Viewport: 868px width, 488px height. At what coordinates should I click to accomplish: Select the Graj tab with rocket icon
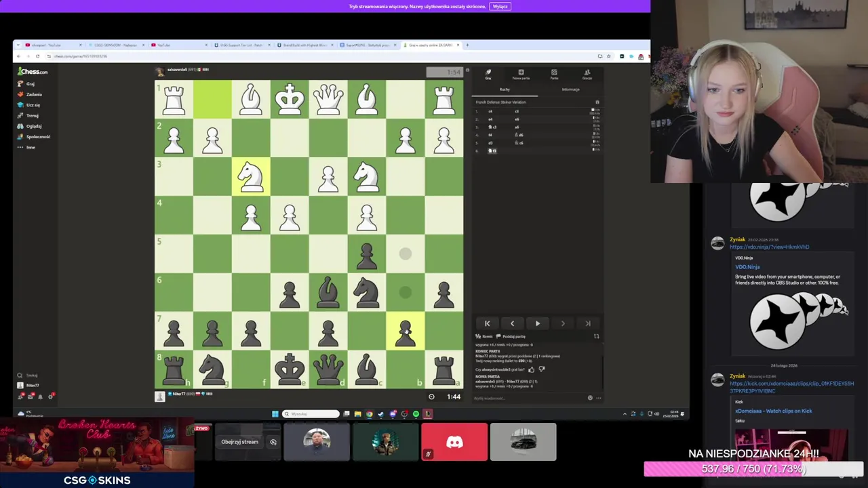pos(488,75)
